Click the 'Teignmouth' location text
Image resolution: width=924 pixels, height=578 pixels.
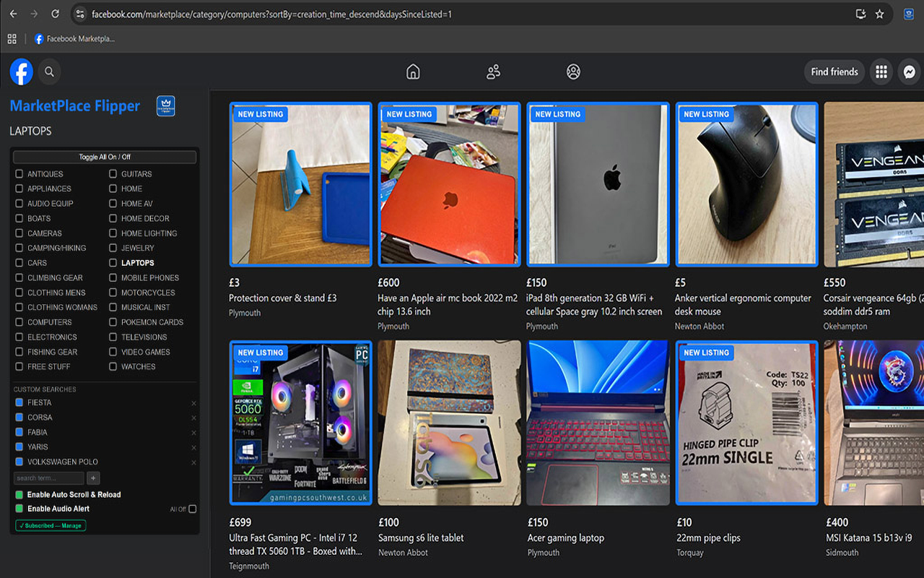[x=249, y=566]
